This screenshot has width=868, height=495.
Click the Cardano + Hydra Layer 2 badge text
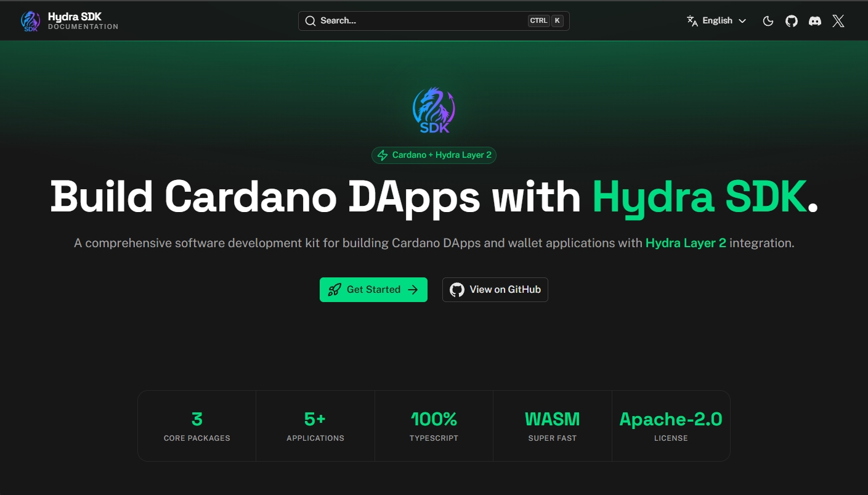point(442,155)
